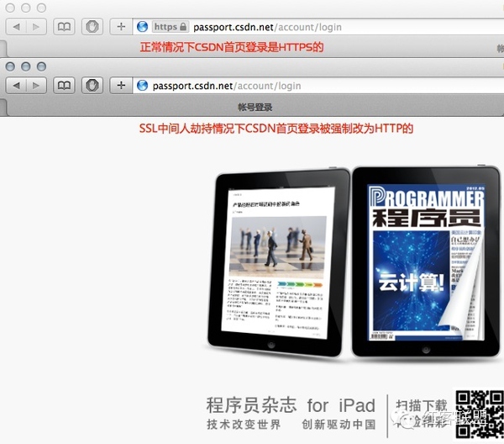Click red HTTPS caption in top window
Image resolution: width=504 pixels, height=444 pixels.
[232, 47]
